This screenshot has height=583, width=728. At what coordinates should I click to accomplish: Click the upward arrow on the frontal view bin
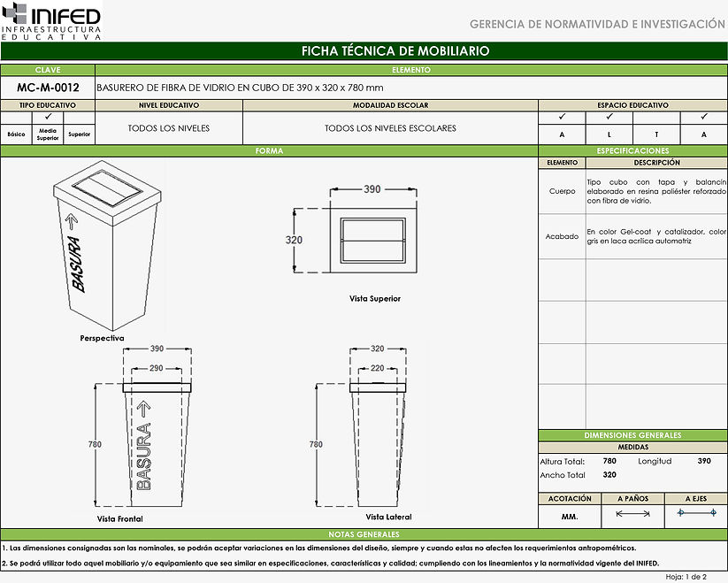coord(143,409)
